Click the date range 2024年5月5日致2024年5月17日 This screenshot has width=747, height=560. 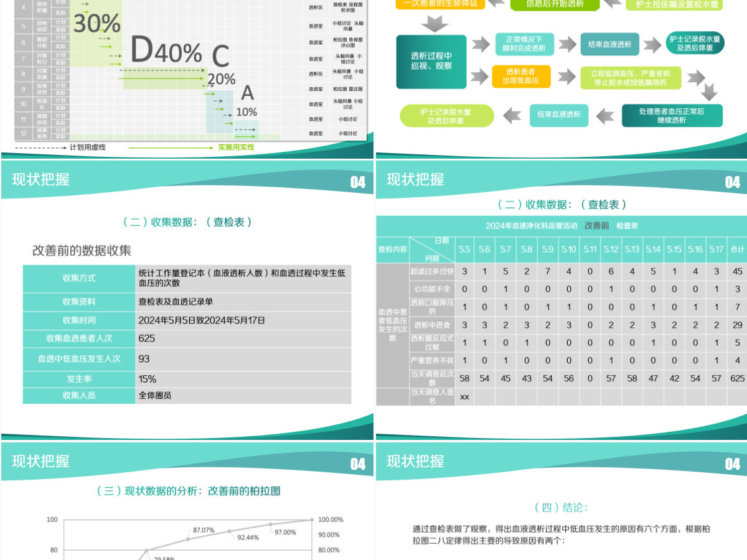point(202,320)
